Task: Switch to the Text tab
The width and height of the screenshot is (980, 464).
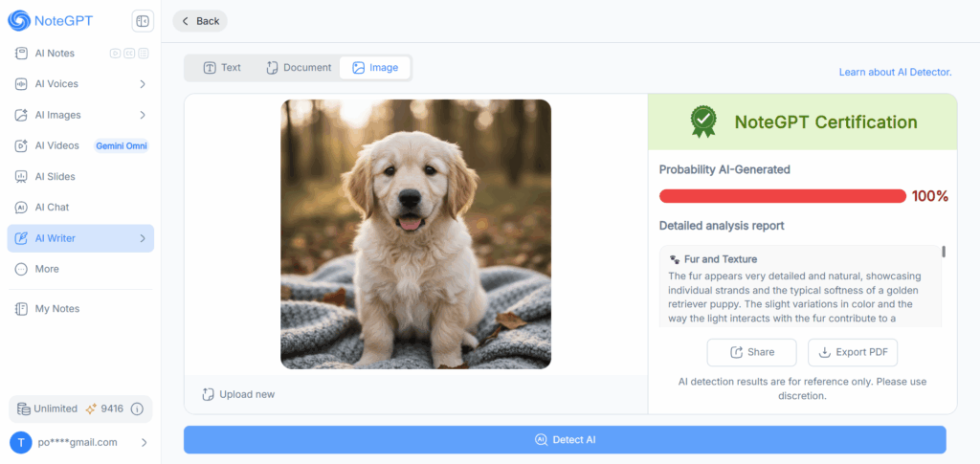Action: 222,67
